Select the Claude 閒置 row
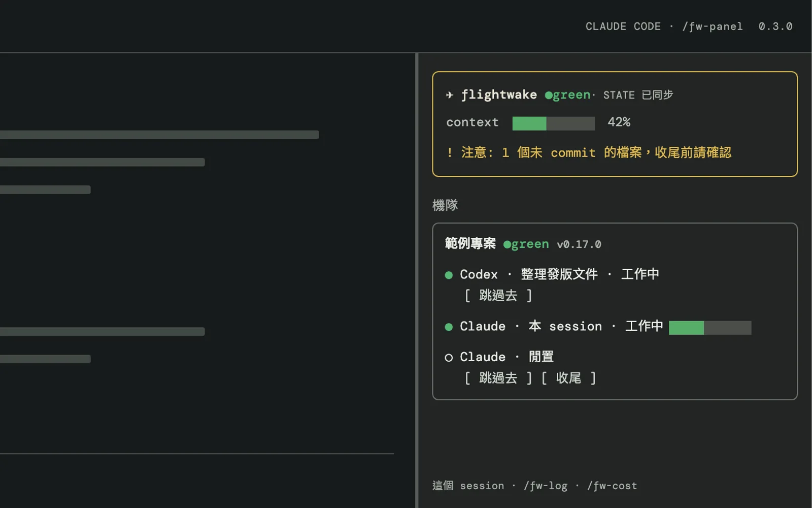 pyautogui.click(x=499, y=357)
